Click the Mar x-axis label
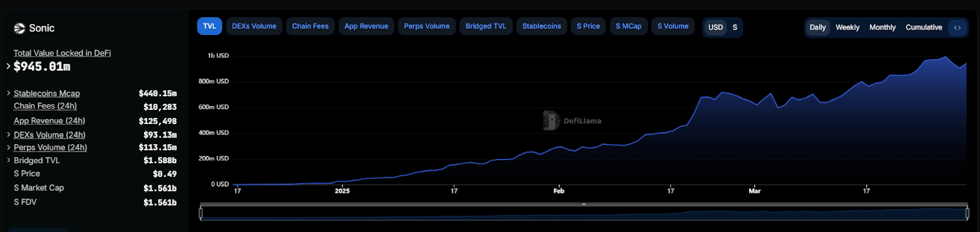980x232 pixels. pos(755,191)
